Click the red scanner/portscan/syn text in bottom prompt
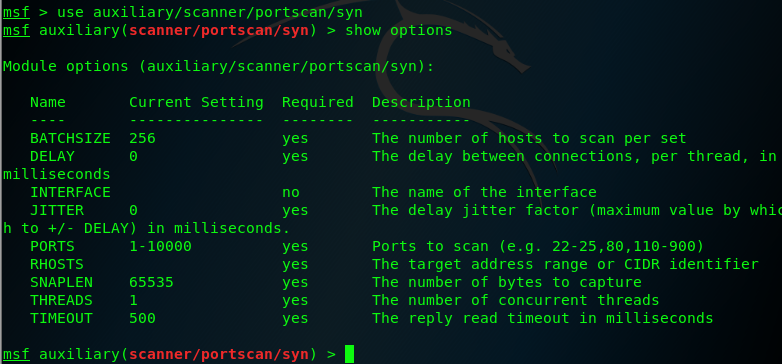The width and height of the screenshot is (782, 364). pyautogui.click(x=218, y=355)
